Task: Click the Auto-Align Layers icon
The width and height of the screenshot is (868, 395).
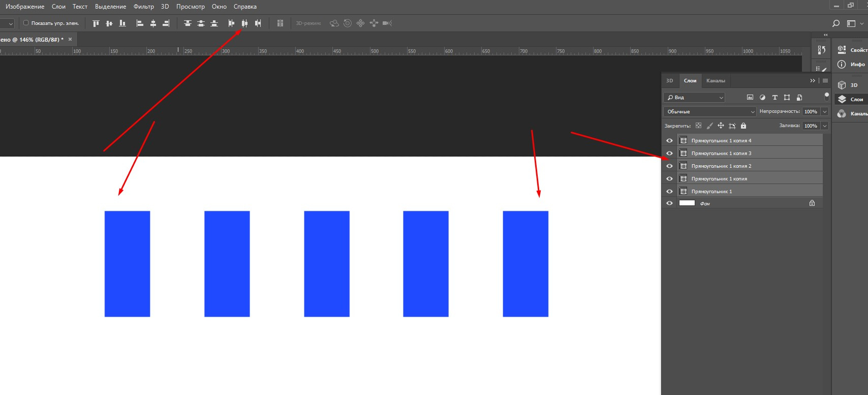Action: pos(280,23)
